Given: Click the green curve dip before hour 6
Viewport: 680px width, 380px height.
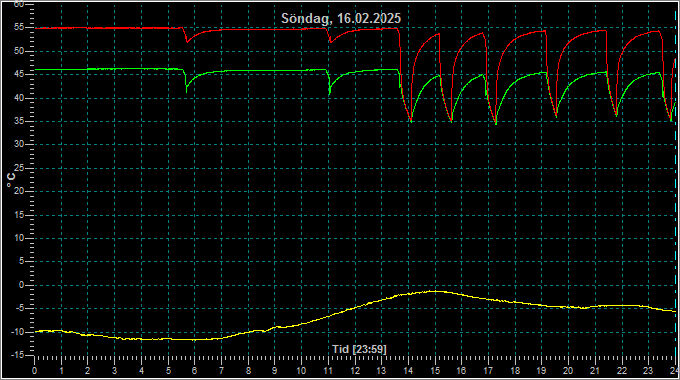Looking at the screenshot, I should coord(186,91).
